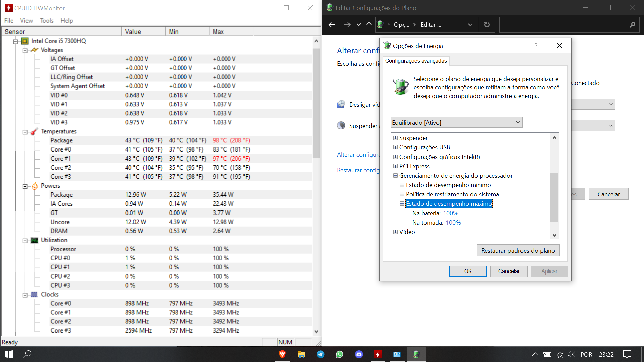
Task: Collapse Gerenciamento de energia do processador
Action: pyautogui.click(x=395, y=176)
